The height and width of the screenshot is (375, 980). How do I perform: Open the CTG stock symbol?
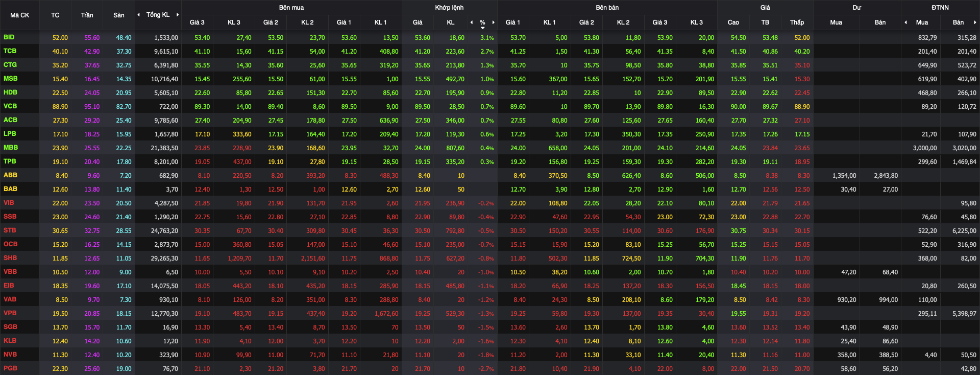[10, 65]
